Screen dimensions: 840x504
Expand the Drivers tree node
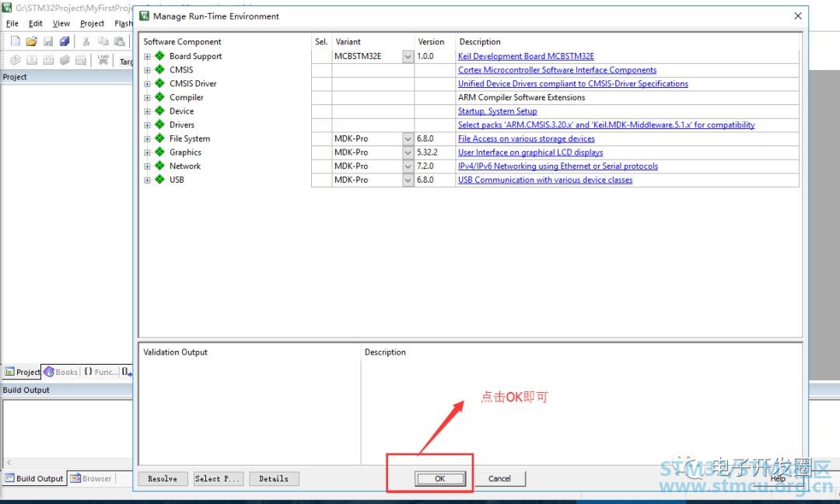147,124
